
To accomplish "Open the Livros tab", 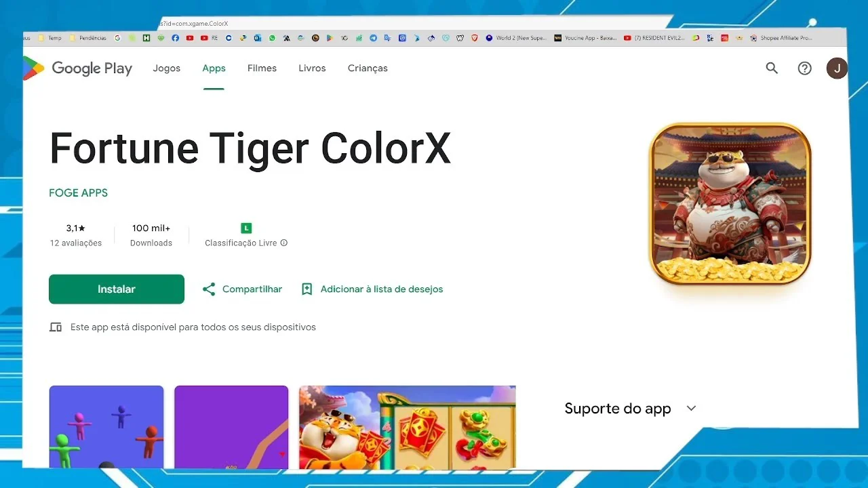I will [312, 68].
